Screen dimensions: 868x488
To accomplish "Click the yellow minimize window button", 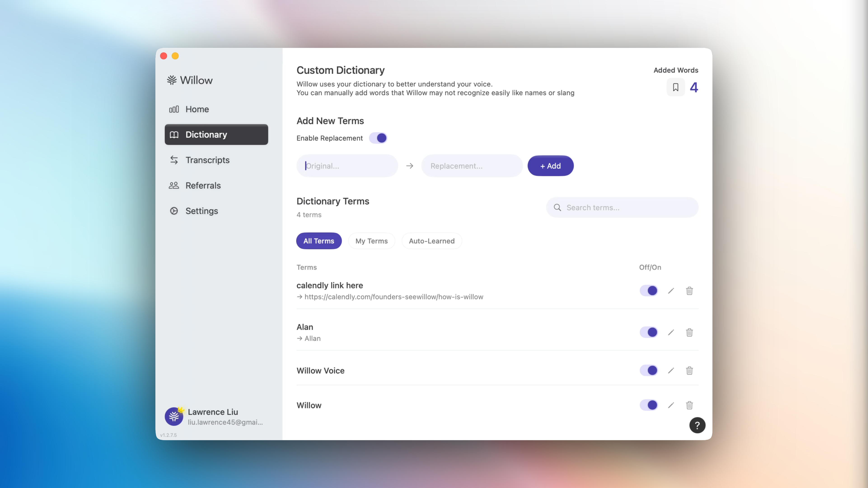I will (x=175, y=56).
